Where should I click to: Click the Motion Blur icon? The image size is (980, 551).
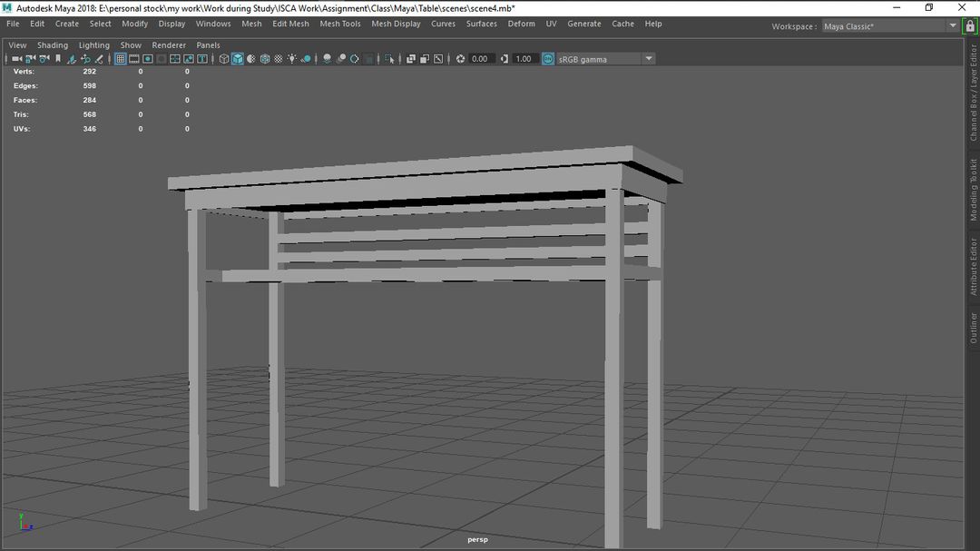(340, 59)
